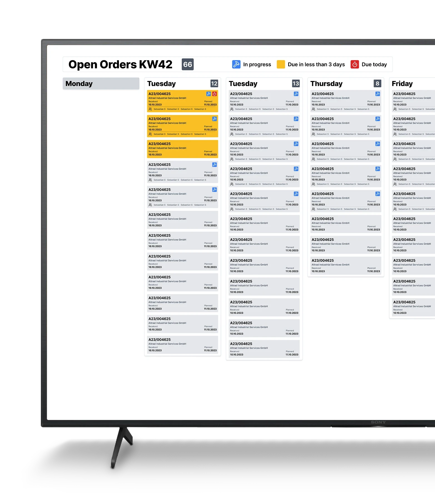Click in-progress icon on third Thursday card
Screen dimensions: 435x504
pos(378,144)
